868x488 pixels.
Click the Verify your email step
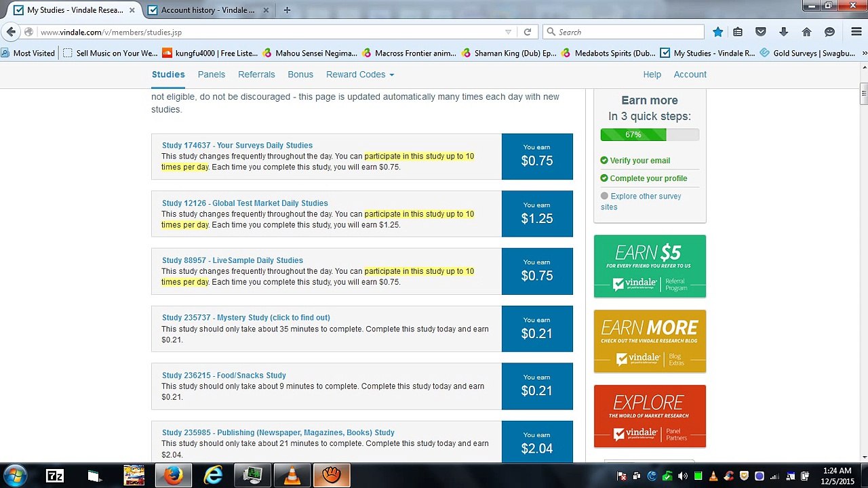point(635,161)
